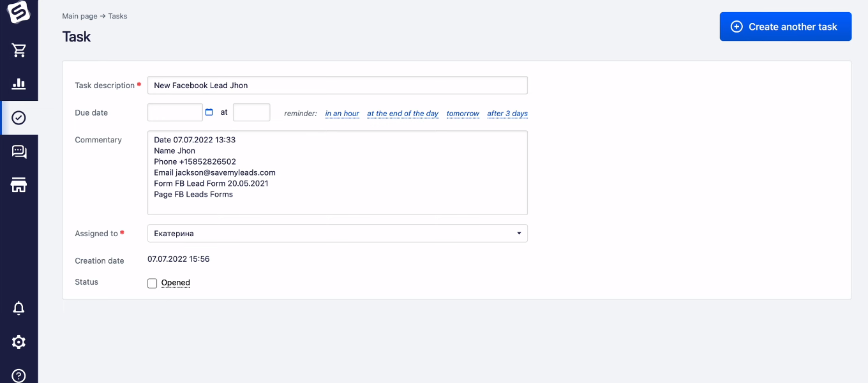Go to Tasks breadcrumb link

[117, 16]
